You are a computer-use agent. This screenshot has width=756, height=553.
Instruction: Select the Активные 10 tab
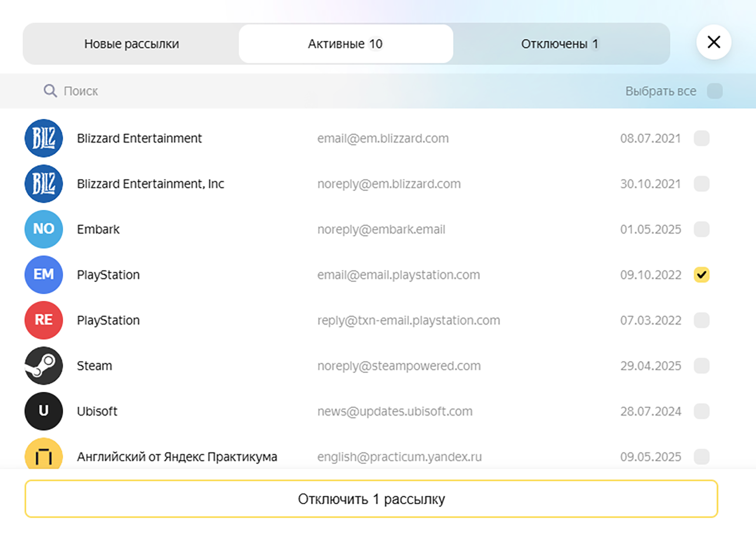point(346,44)
